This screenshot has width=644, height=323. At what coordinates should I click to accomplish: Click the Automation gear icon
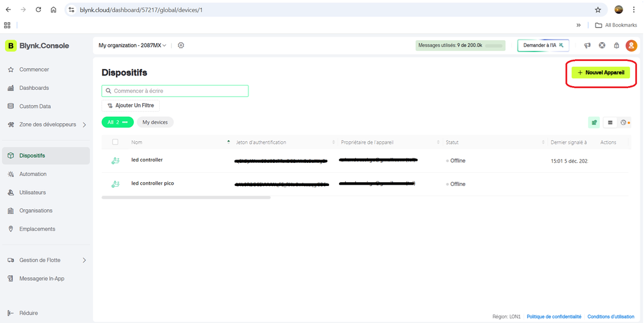11,174
